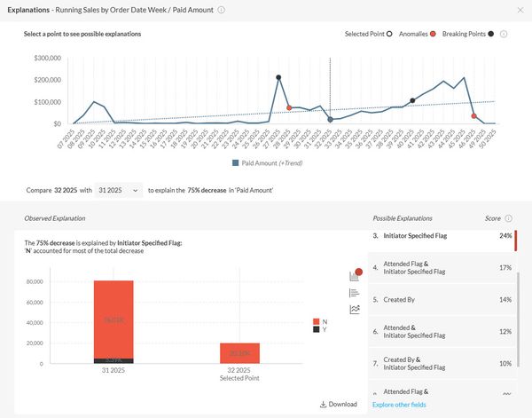Screen dimensions: 532x418
Task: Toggle the Selected Point legend marker
Action: point(388,34)
